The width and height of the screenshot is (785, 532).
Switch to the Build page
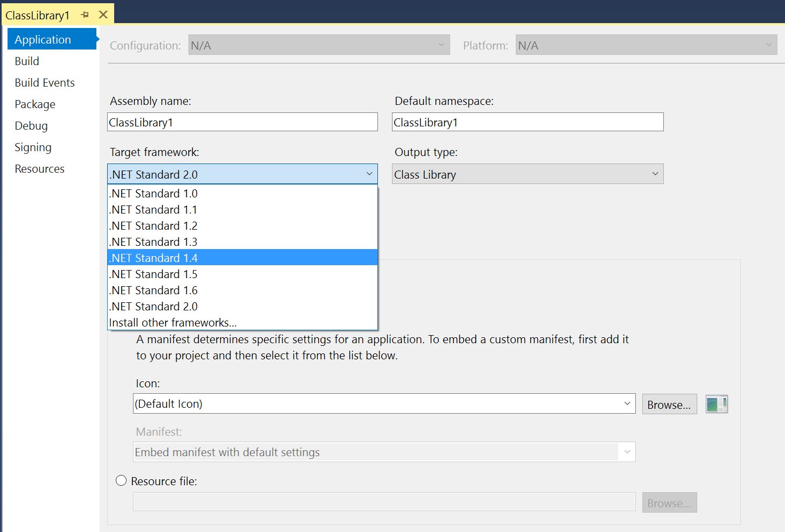tap(27, 61)
